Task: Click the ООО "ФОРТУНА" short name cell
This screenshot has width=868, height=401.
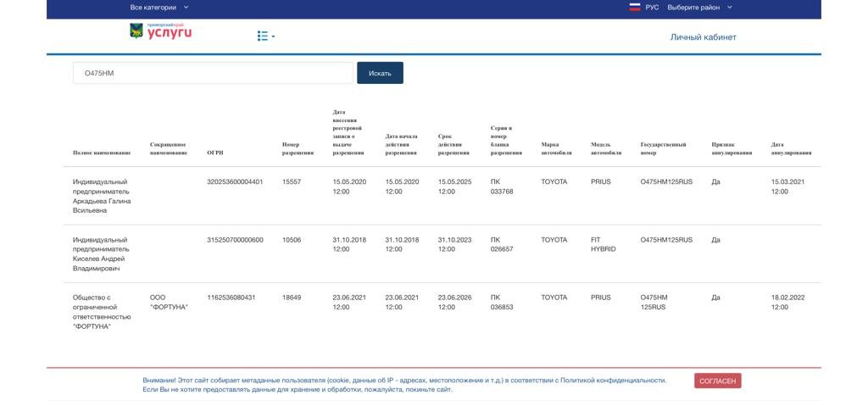Action: [x=168, y=302]
